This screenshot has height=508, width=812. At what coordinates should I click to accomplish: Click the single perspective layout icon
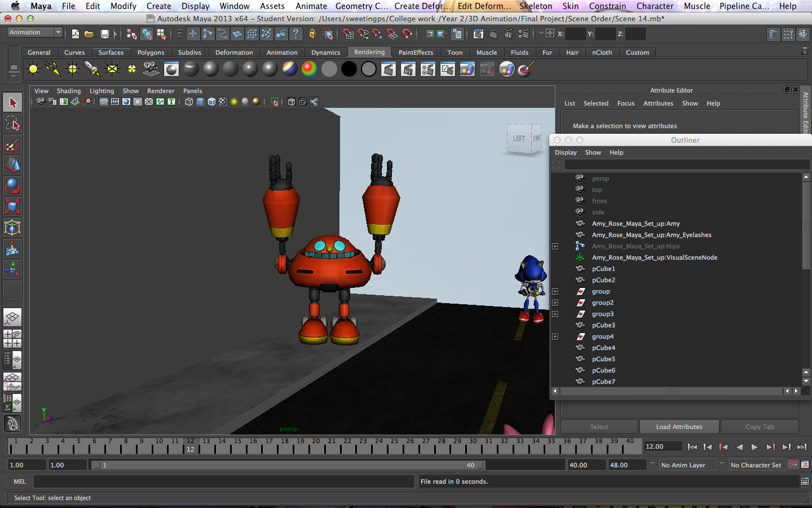(12, 317)
